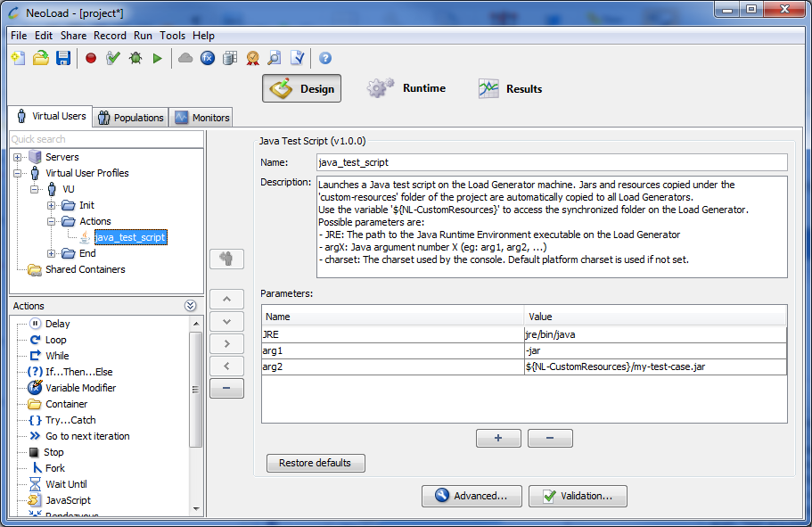Click Restore defaults
The image size is (812, 527).
[316, 463]
